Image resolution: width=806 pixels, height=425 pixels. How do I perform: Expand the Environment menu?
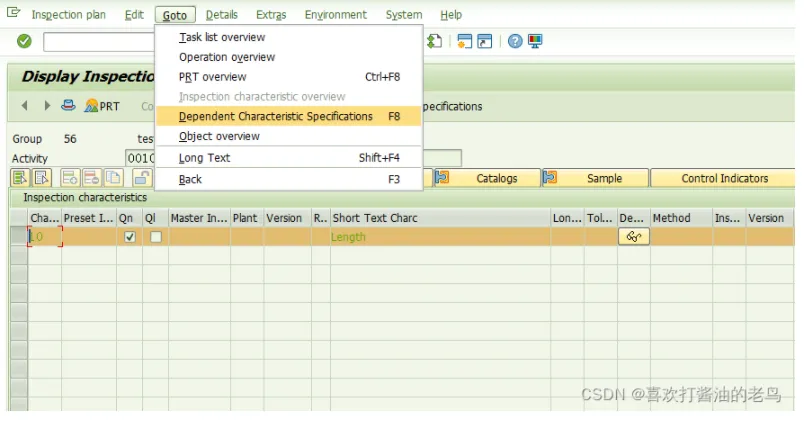coord(335,15)
